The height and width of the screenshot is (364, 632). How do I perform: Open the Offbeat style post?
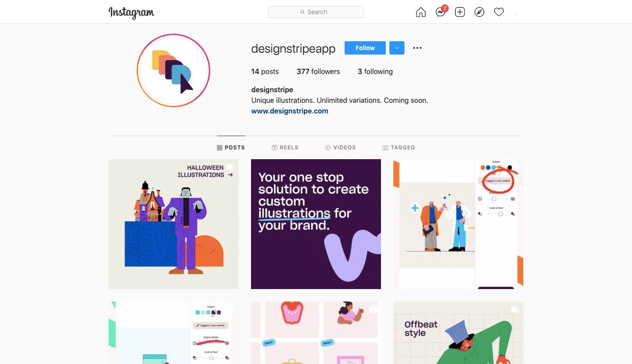coord(458,333)
